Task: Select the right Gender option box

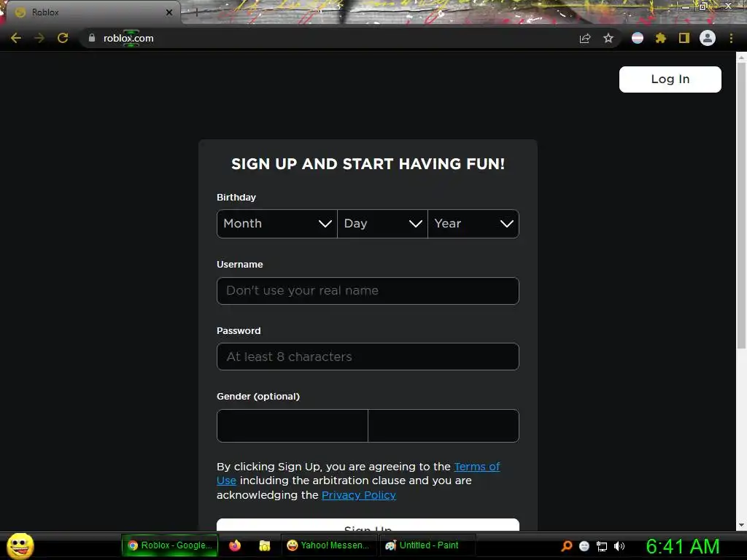Action: coord(444,426)
